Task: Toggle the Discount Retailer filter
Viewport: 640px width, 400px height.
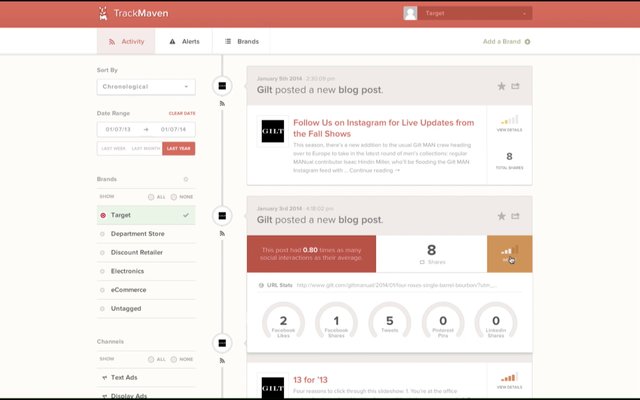Action: click(146, 253)
